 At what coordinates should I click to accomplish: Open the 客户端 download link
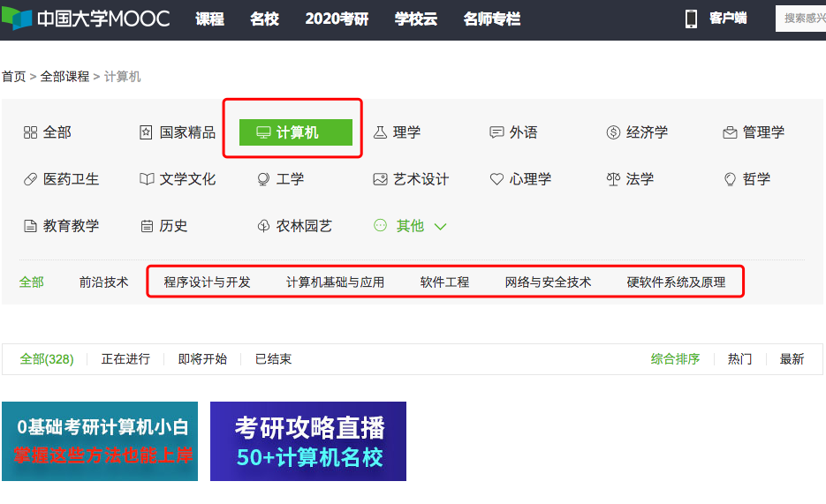tap(728, 19)
